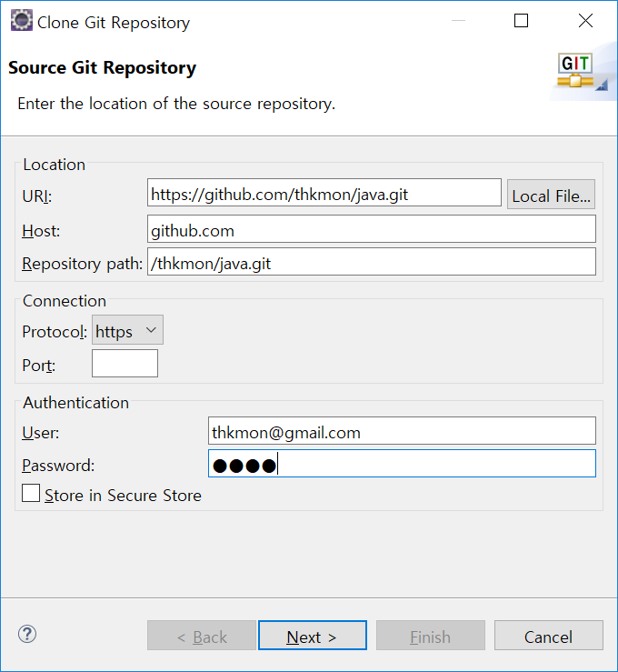Maximize the Clone Git Repository dialog
The image size is (618, 672).
coord(521,22)
